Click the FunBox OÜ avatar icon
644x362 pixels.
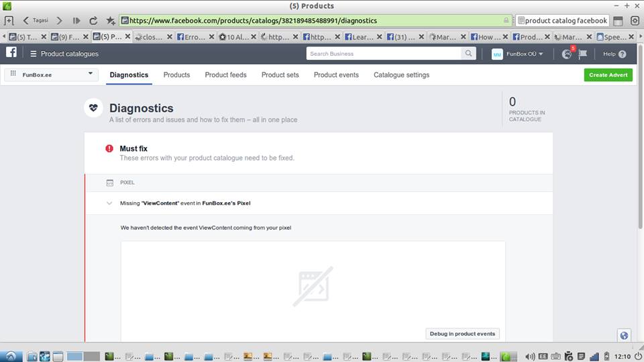[x=497, y=54]
